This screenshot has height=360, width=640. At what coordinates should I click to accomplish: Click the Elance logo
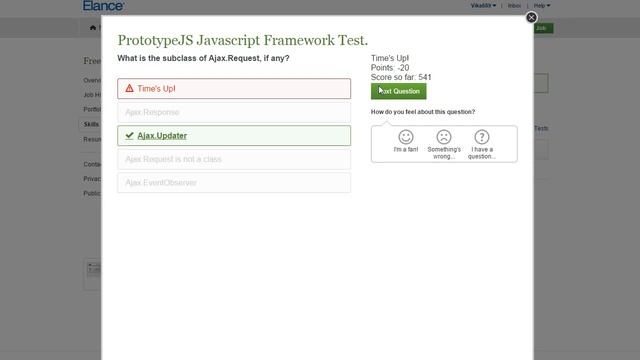[103, 6]
